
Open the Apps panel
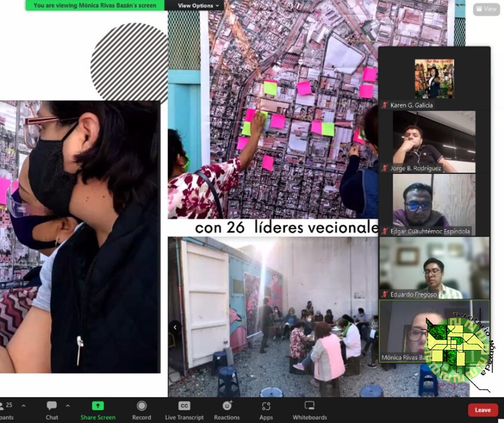tap(266, 406)
